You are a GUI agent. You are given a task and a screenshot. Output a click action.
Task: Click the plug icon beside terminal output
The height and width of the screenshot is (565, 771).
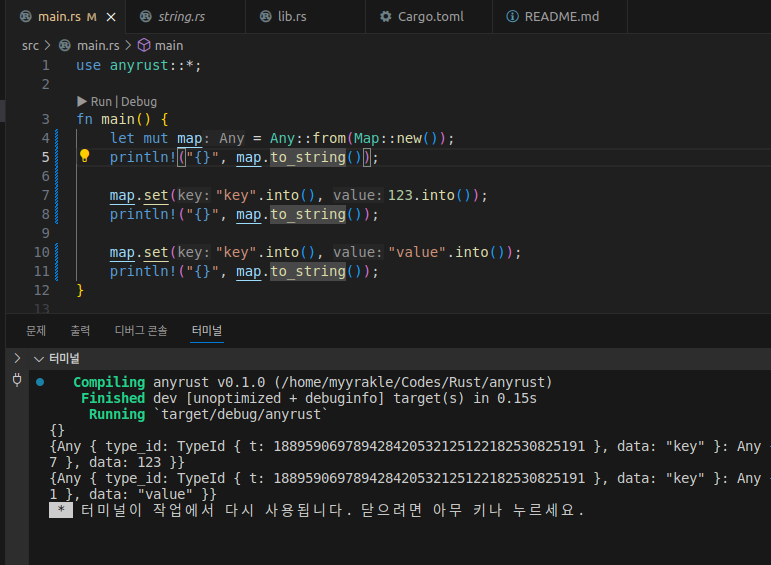tap(16, 380)
